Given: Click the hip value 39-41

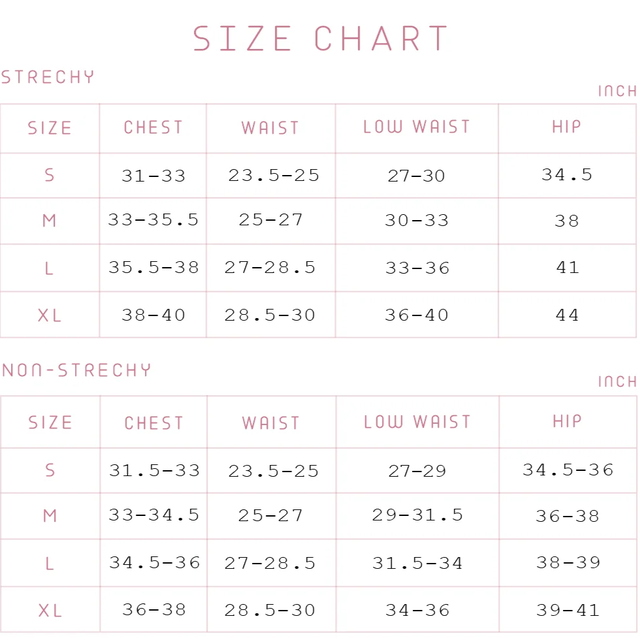Looking at the screenshot, I should [568, 610].
